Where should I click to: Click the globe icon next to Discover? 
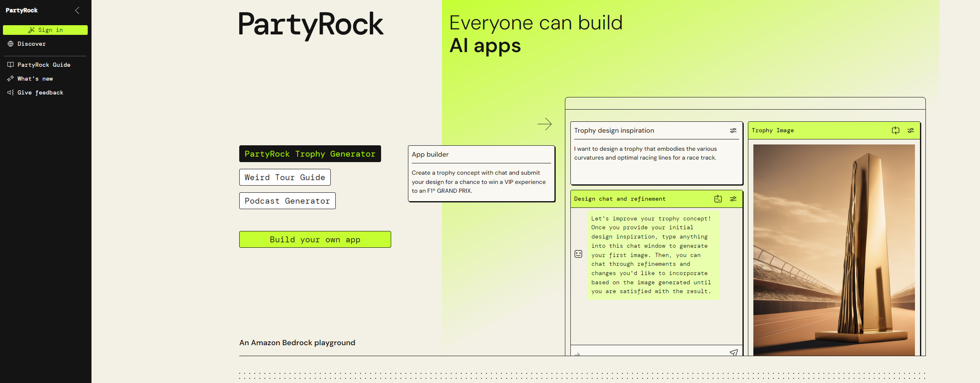[10, 44]
